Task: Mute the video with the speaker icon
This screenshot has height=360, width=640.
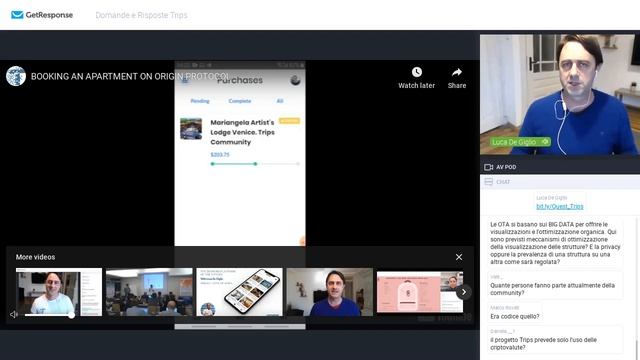Action: coord(13,315)
